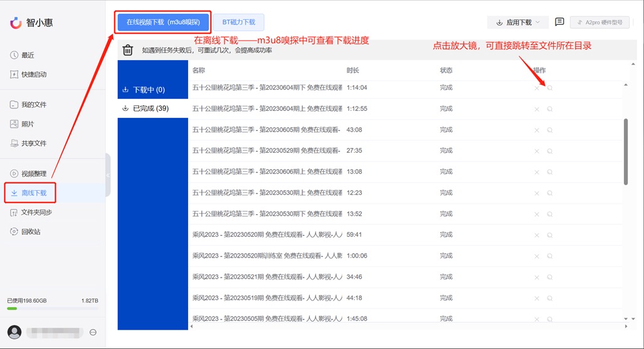
Task: Go to 回收站 in sidebar
Action: coord(30,232)
